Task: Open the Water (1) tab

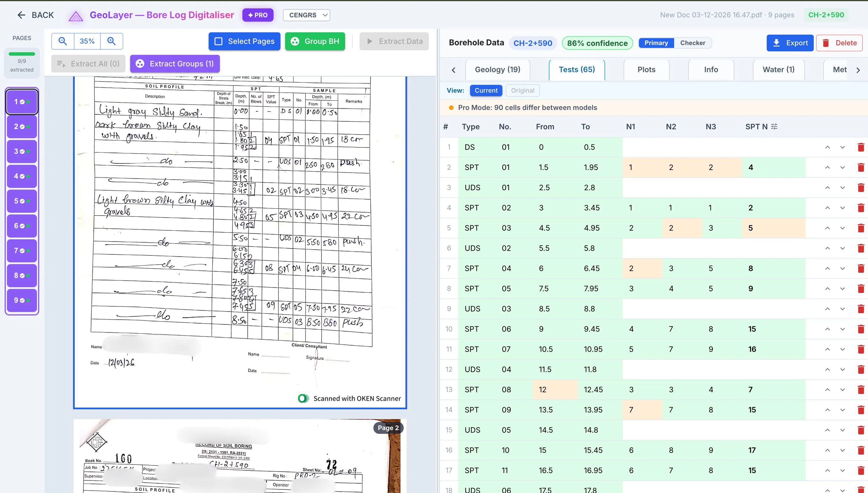Action: [778, 70]
